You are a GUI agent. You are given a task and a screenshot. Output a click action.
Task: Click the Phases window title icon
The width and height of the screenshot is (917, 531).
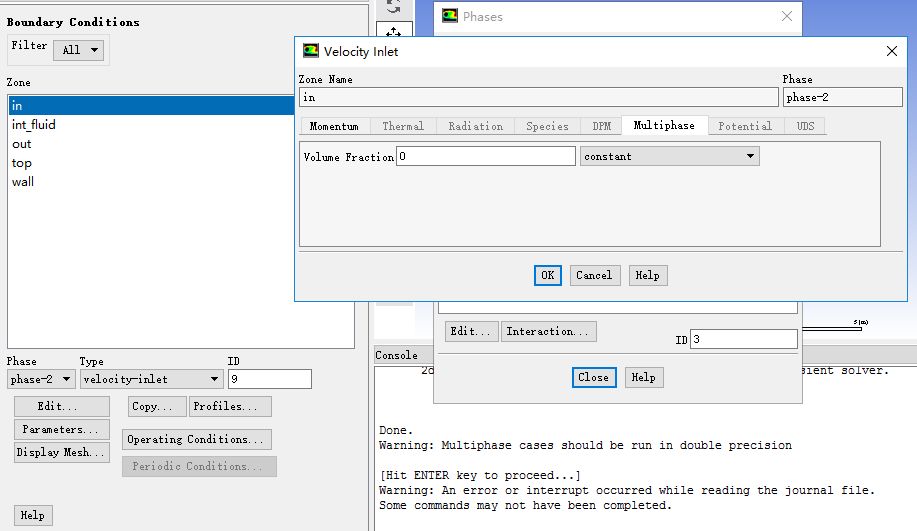(450, 16)
